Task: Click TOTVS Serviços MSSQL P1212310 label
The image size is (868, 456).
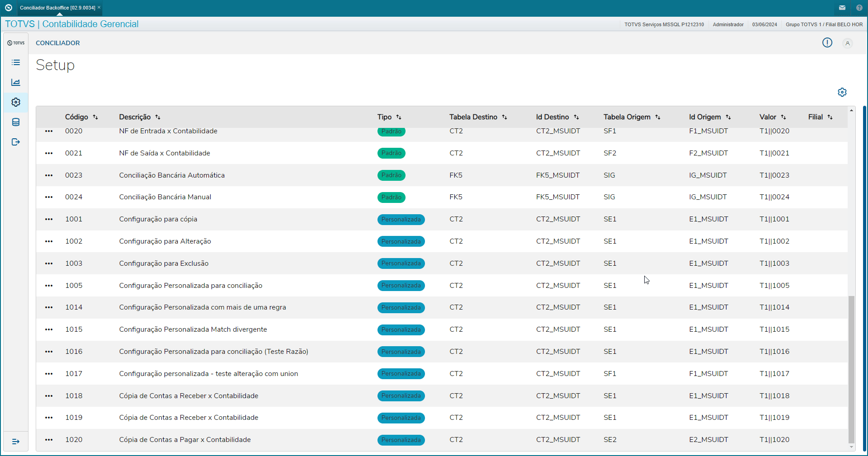Action: tap(664, 24)
